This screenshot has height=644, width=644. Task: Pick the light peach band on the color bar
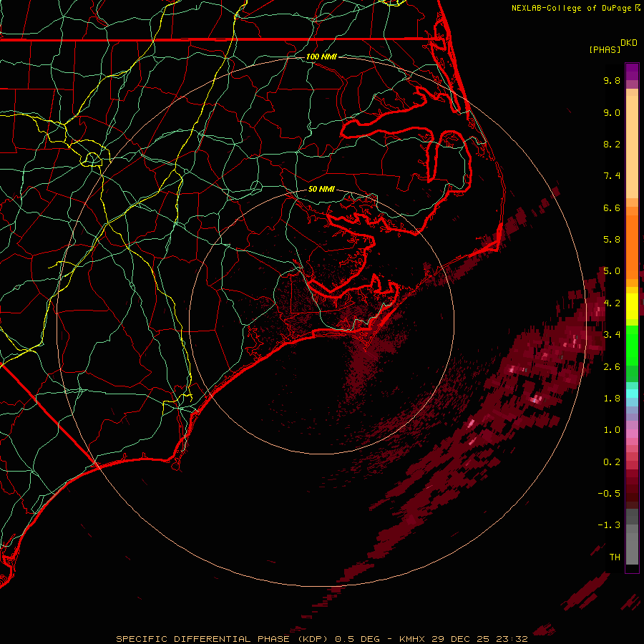(x=632, y=147)
